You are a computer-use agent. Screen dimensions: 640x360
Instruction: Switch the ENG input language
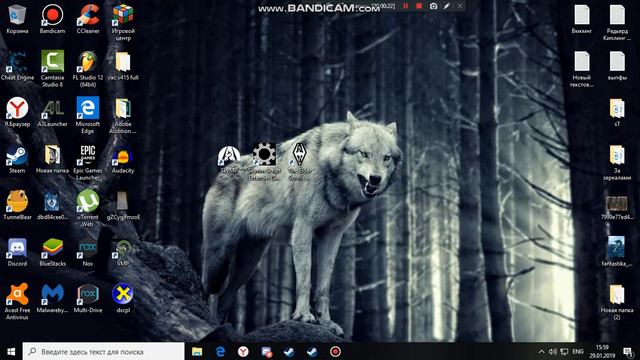[x=578, y=351]
